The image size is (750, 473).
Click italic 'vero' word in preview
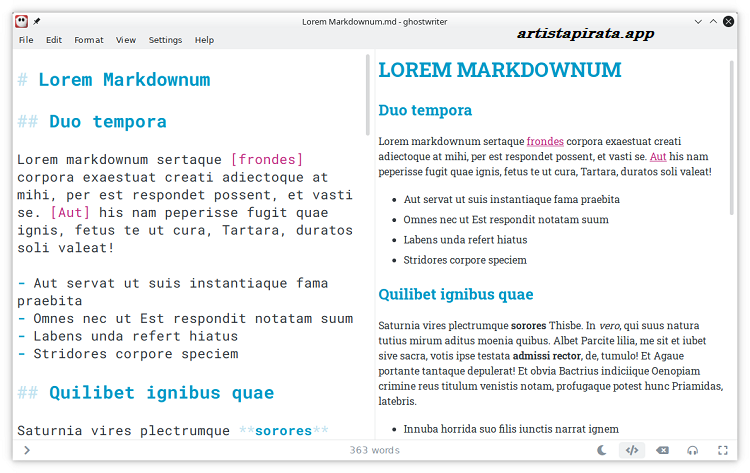tap(609, 326)
